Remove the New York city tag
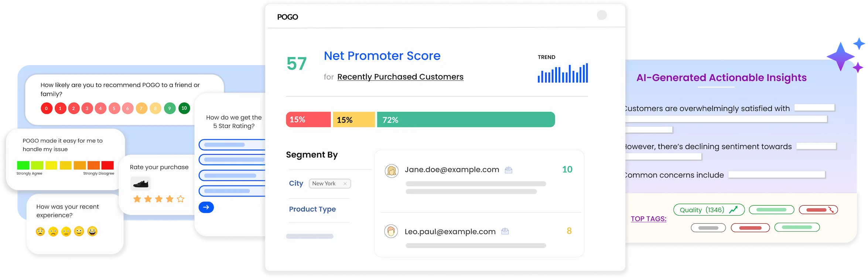 345,184
